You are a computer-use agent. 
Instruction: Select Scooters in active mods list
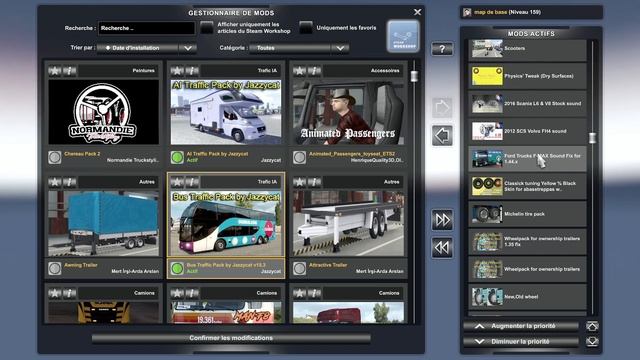pyautogui.click(x=527, y=49)
